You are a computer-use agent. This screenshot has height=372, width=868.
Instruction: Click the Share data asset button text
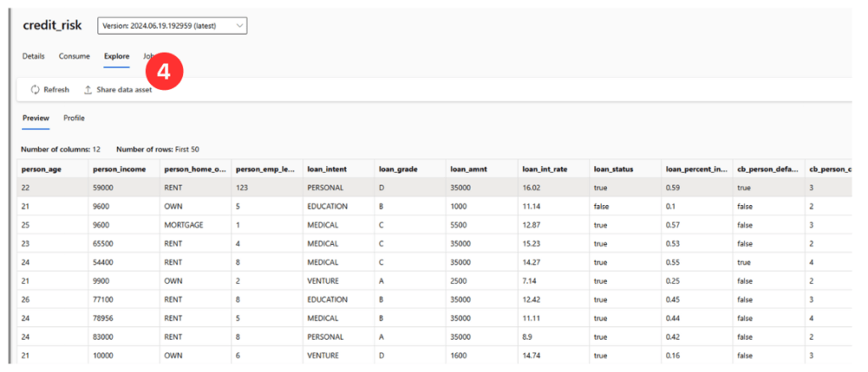point(124,90)
